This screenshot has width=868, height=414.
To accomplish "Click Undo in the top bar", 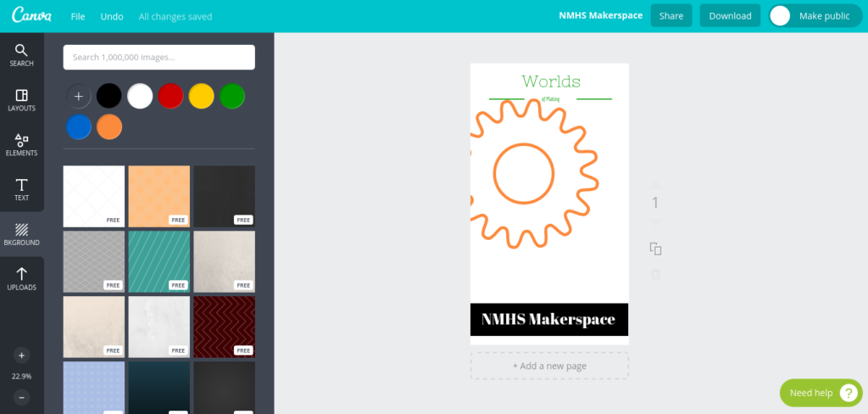I will (x=112, y=17).
